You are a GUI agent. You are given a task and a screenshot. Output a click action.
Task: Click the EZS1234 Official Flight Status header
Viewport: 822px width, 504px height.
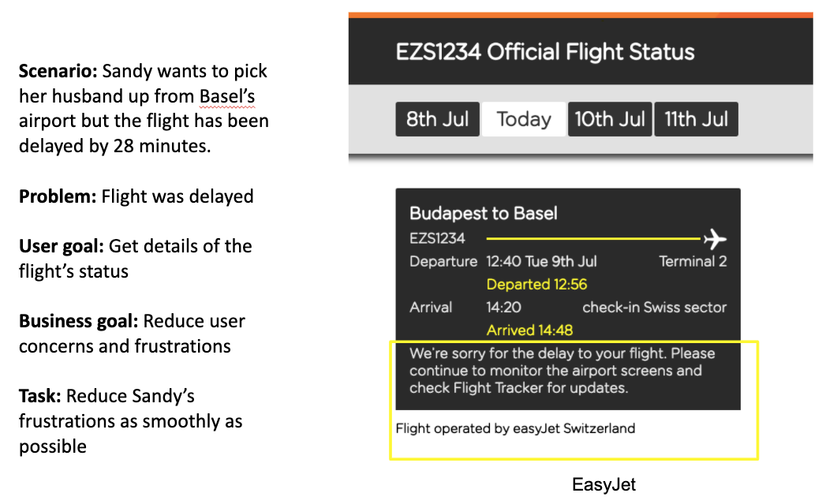tap(545, 53)
